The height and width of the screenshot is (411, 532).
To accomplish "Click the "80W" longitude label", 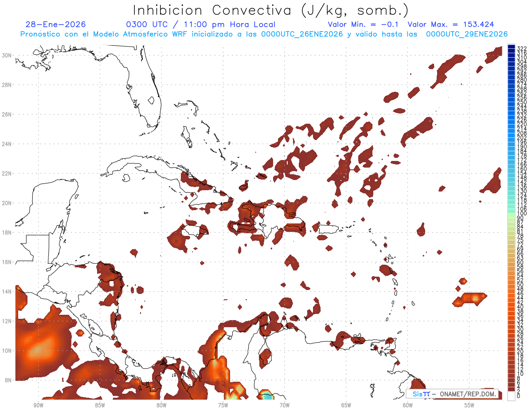I will (x=161, y=405).
